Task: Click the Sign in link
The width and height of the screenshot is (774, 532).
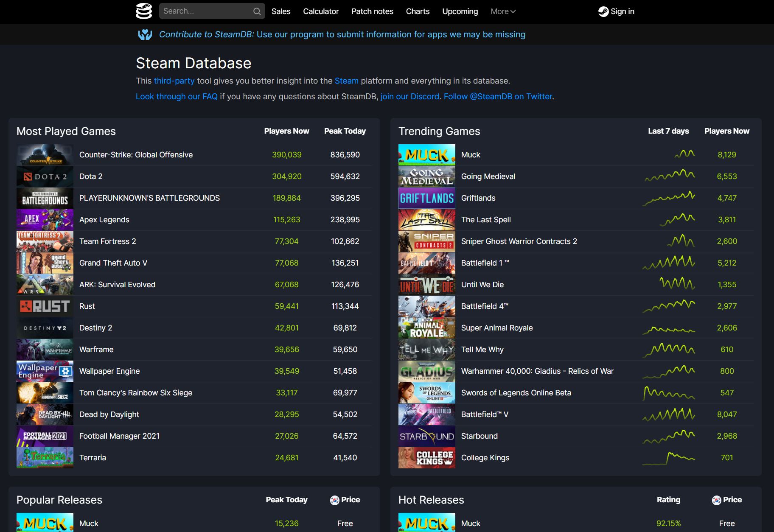Action: pos(617,11)
